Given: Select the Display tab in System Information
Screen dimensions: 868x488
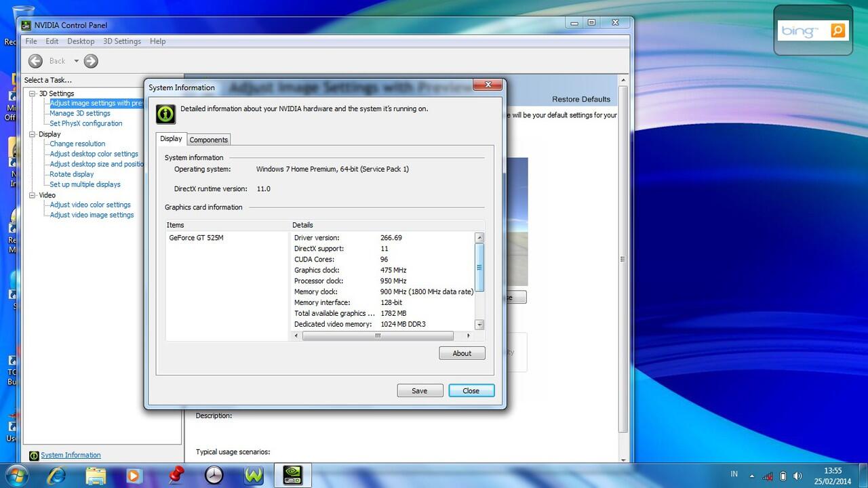Looking at the screenshot, I should click(x=171, y=138).
